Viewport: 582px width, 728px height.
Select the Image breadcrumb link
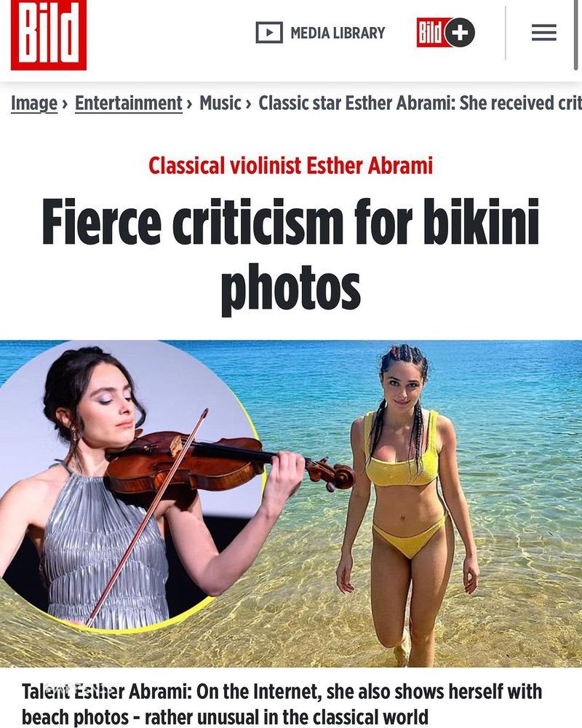[x=34, y=103]
